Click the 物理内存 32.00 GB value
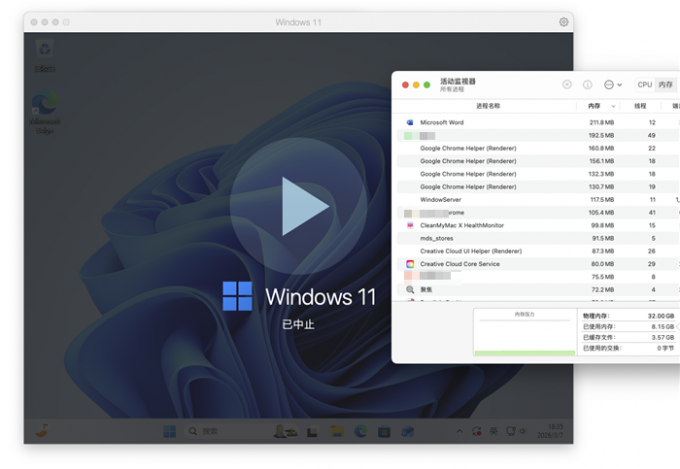Image resolution: width=680 pixels, height=469 pixels. pyautogui.click(x=661, y=316)
